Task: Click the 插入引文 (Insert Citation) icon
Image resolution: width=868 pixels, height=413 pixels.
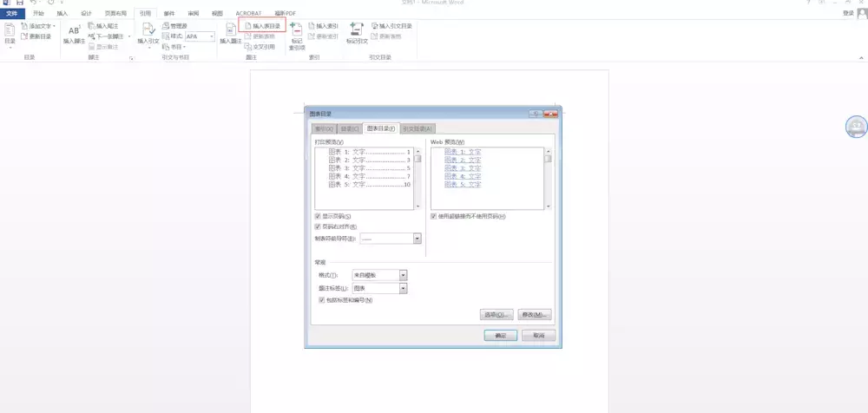Action: coord(148,29)
